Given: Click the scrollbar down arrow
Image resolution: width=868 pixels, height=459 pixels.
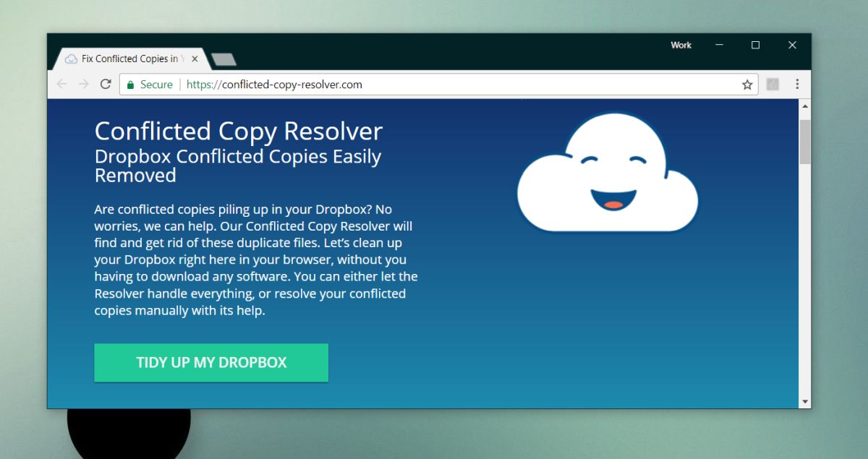Looking at the screenshot, I should tap(805, 401).
